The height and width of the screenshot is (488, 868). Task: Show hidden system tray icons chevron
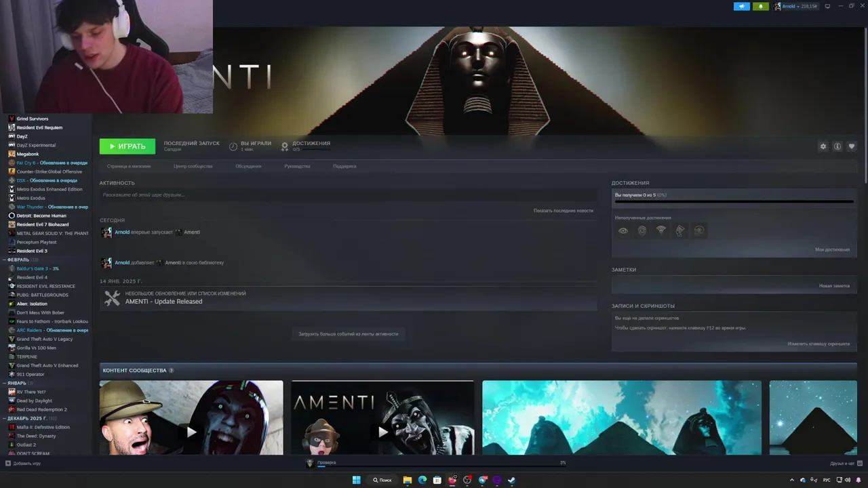click(x=791, y=480)
